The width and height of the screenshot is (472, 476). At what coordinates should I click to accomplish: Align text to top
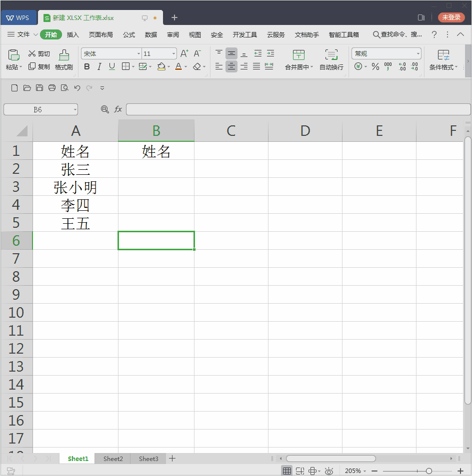point(219,53)
